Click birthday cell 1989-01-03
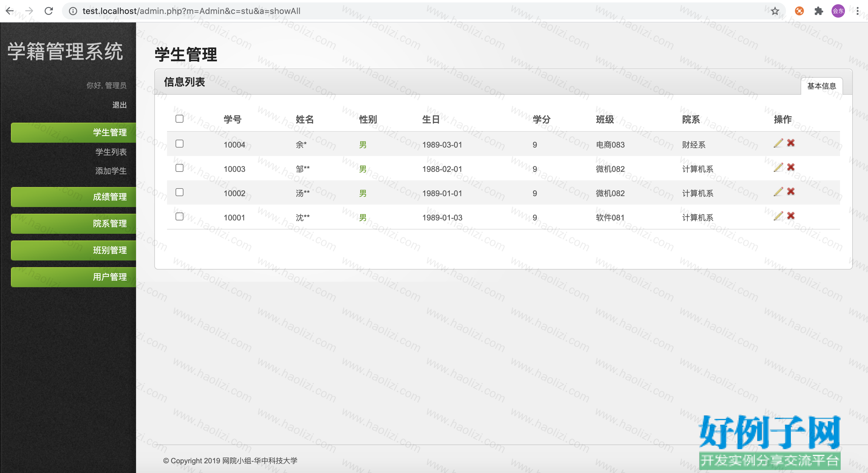This screenshot has width=868, height=473. coord(442,218)
